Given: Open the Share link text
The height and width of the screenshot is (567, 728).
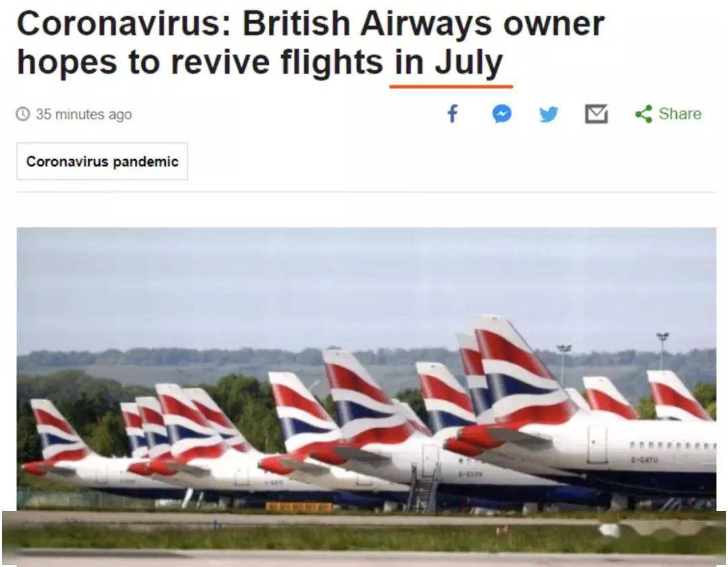Looking at the screenshot, I should tap(680, 114).
